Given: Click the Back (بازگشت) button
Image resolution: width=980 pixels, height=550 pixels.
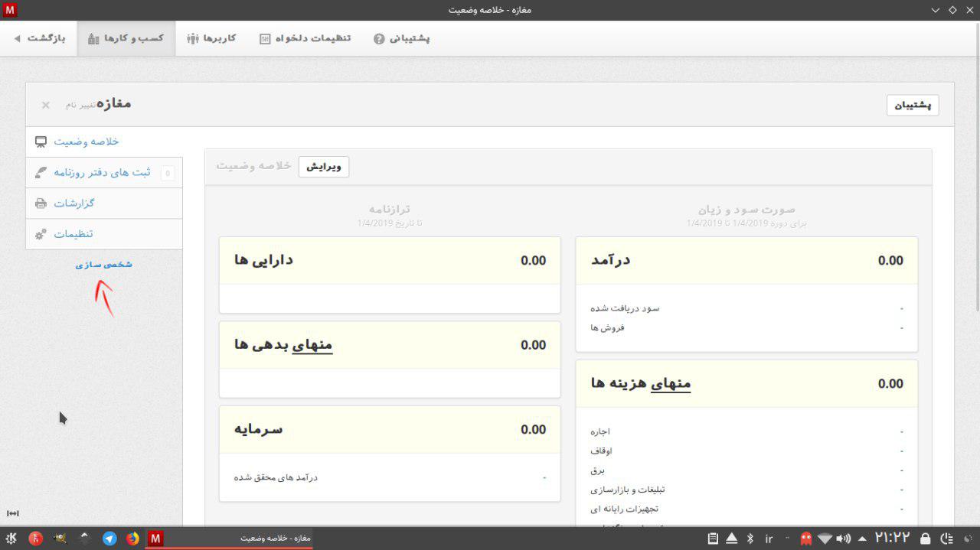Looking at the screenshot, I should point(40,38).
